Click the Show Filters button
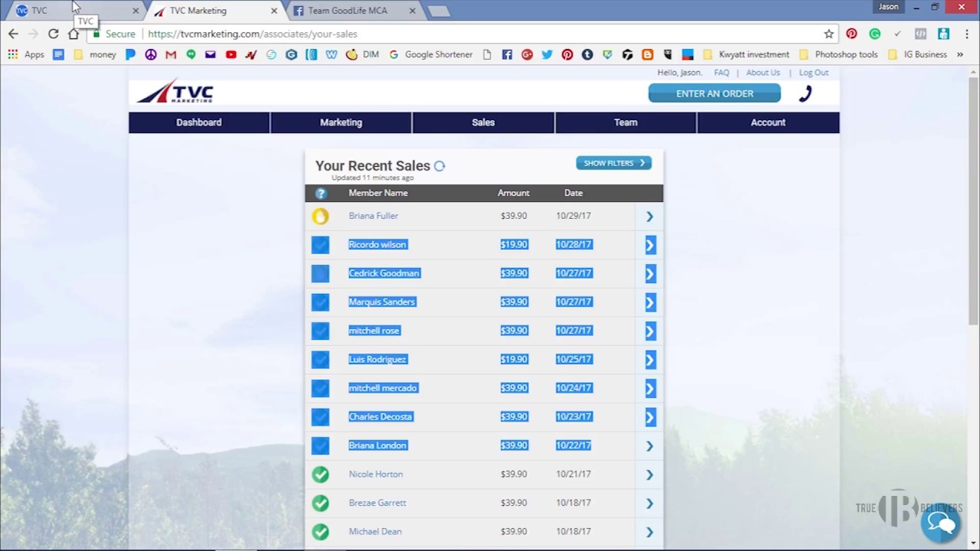 coord(613,163)
